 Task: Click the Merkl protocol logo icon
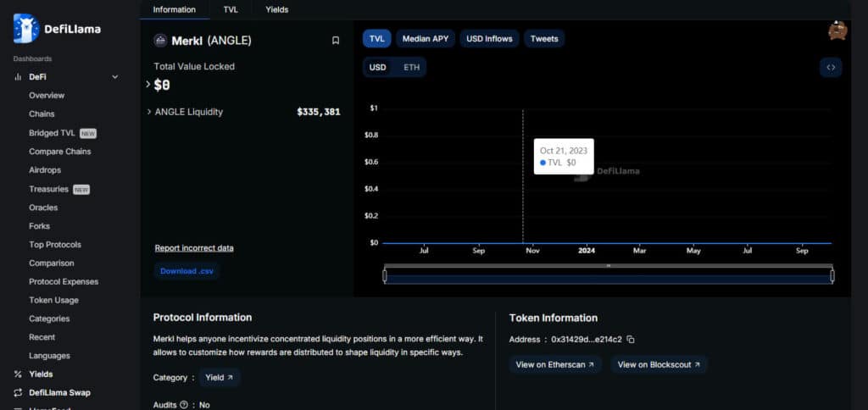pos(160,41)
